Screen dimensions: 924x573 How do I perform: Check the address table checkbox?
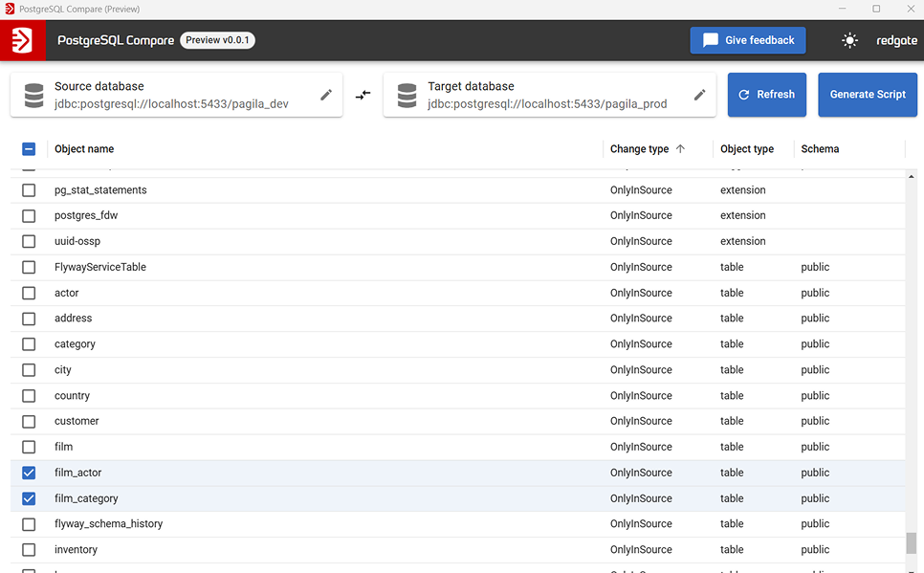(x=29, y=319)
